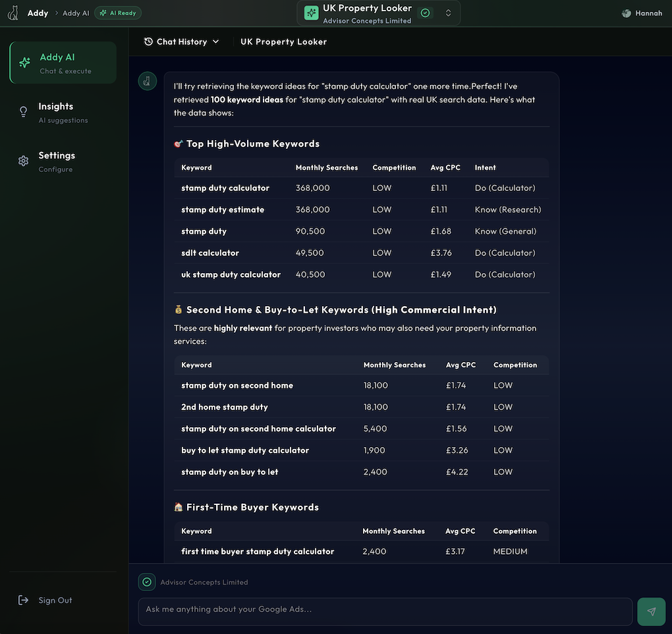
Task: Click the assistant avatar beside the message
Action: pyautogui.click(x=147, y=81)
